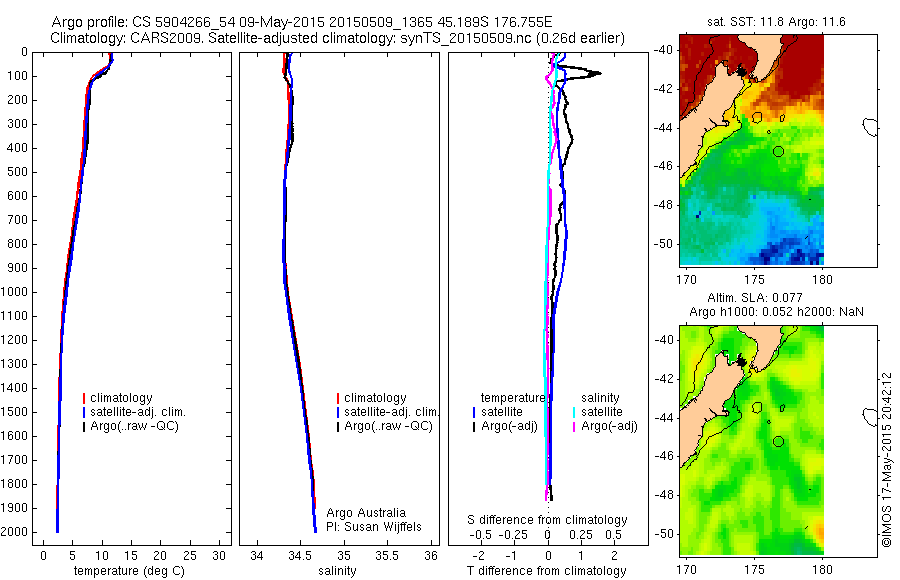Screen dimensions: 900x580
Task: Click the 36 tick on salinity axis
Action: [x=430, y=555]
